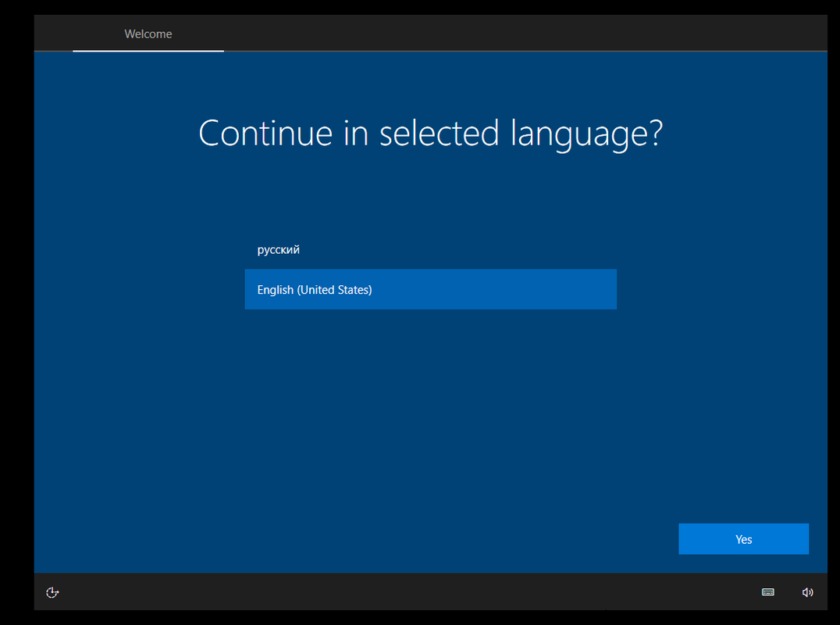
Task: Click the Welcome tab
Action: pos(148,34)
